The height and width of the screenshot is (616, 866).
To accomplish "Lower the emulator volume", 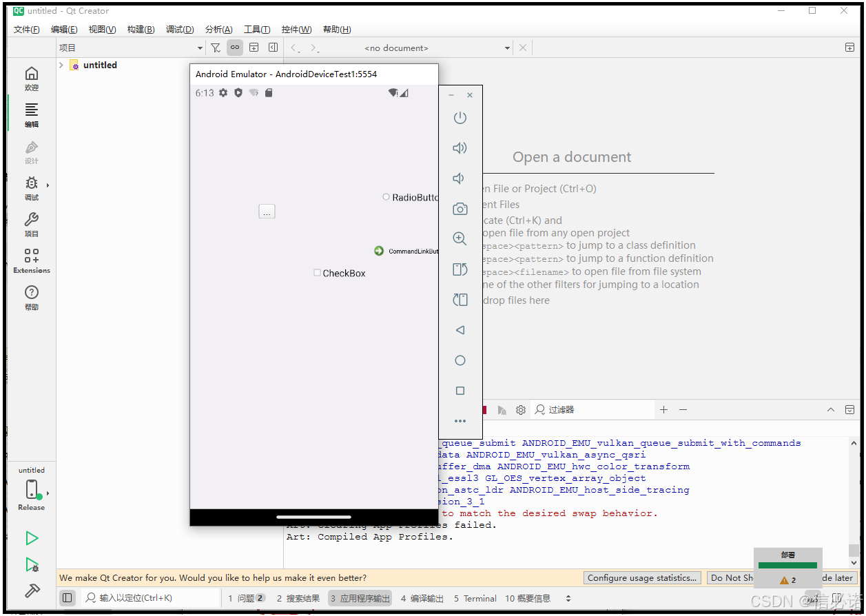I will click(458, 178).
